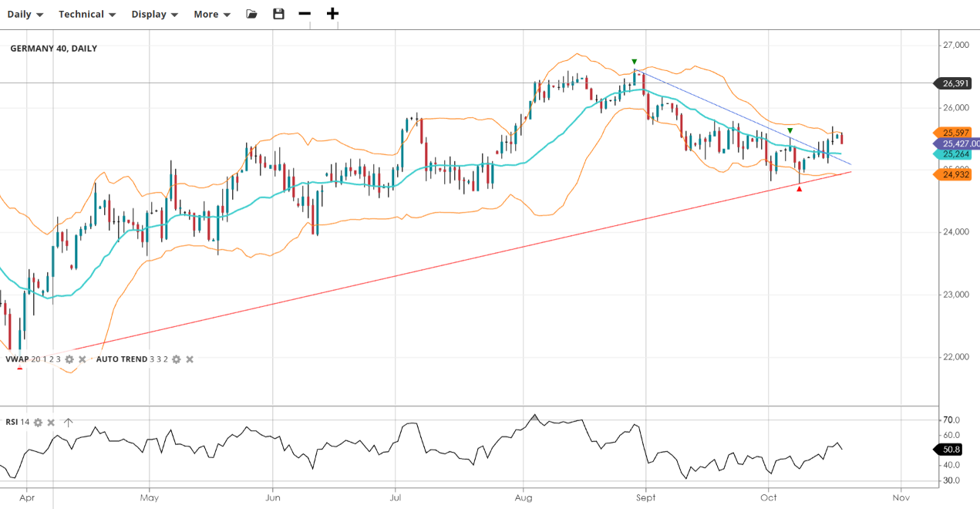Remove the VWAP indicator
Screen dimensions: 980x509
coord(83,359)
